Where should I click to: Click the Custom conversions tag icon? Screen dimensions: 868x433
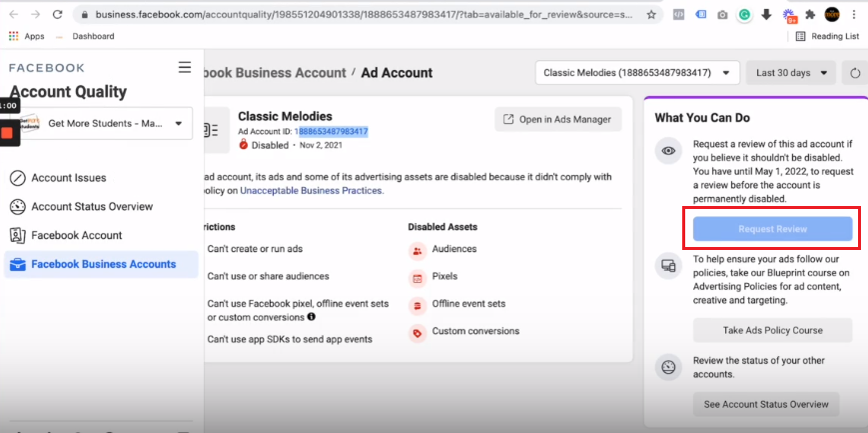tap(418, 333)
